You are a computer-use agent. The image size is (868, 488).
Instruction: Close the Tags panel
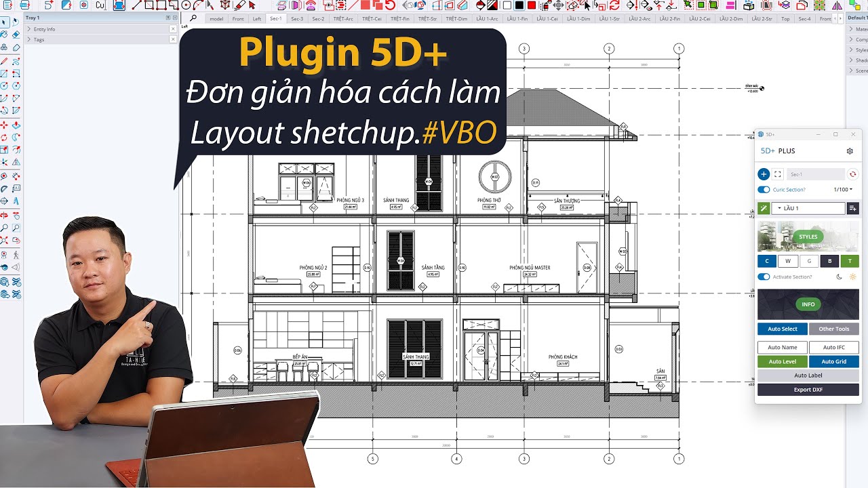click(173, 39)
